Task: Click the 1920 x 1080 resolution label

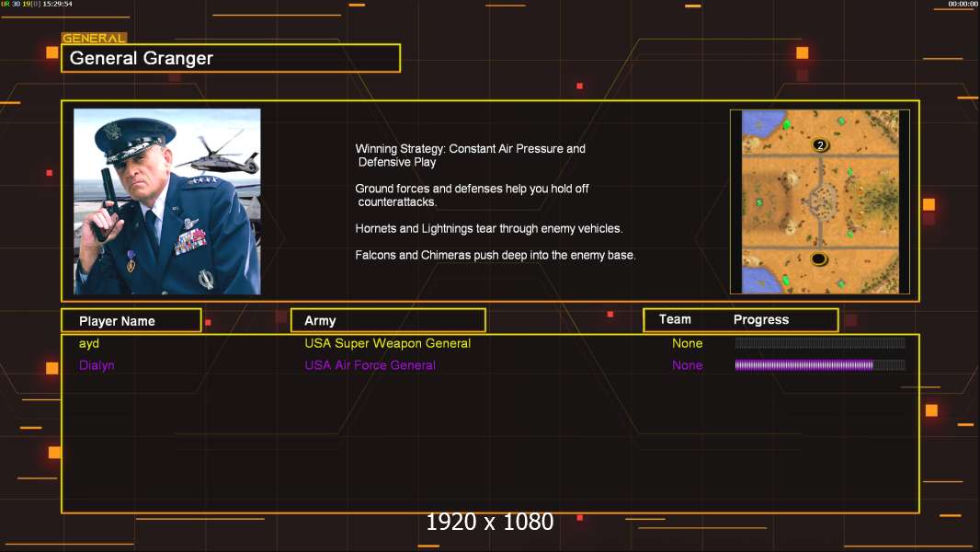Action: click(489, 522)
